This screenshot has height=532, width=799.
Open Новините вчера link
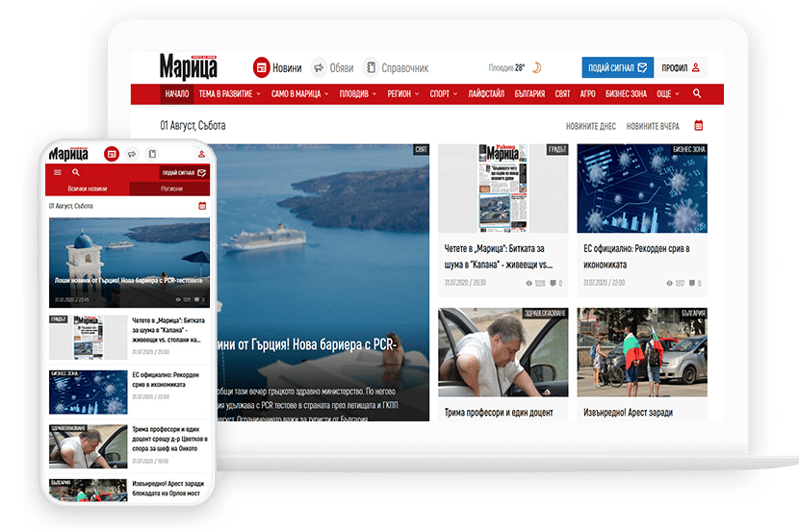pos(653,126)
